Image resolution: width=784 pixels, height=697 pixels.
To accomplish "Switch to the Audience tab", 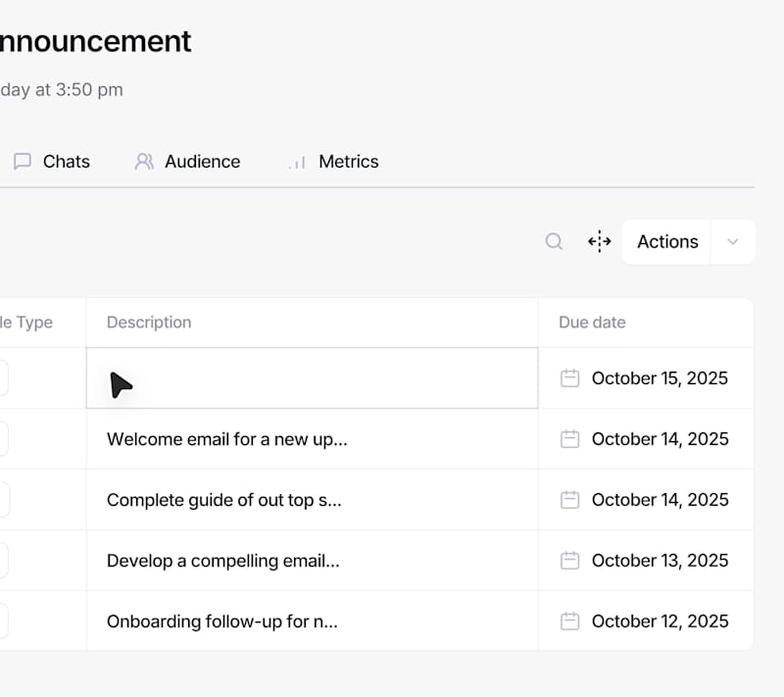I will coord(202,162).
